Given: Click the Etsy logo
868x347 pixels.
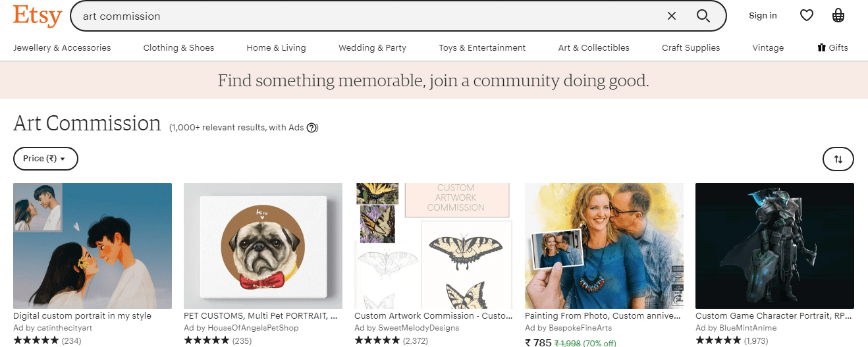Looking at the screenshot, I should coord(38,15).
